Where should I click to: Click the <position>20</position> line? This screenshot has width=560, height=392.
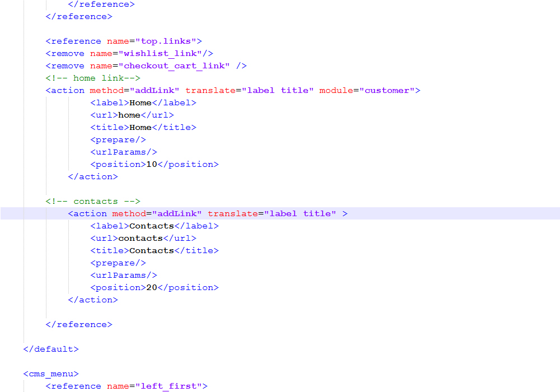pyautogui.click(x=155, y=288)
